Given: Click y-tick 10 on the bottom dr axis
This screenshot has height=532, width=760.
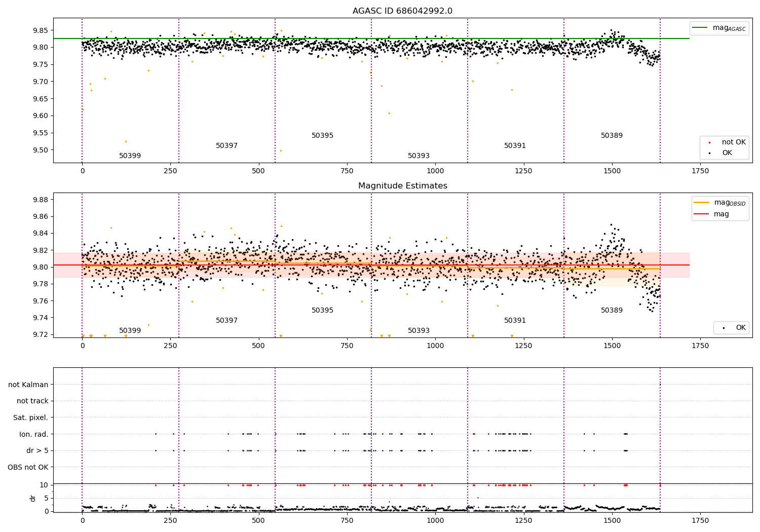Looking at the screenshot, I should tap(44, 485).
